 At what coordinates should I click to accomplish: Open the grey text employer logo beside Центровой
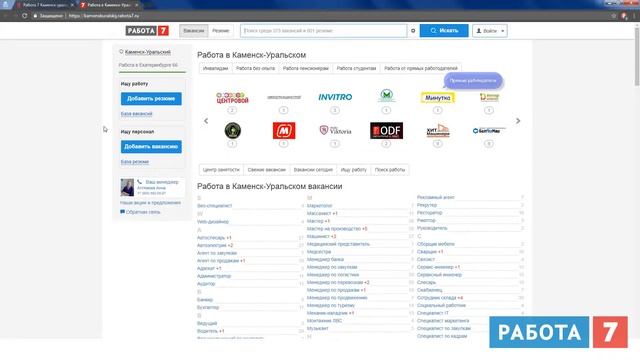pyautogui.click(x=284, y=97)
